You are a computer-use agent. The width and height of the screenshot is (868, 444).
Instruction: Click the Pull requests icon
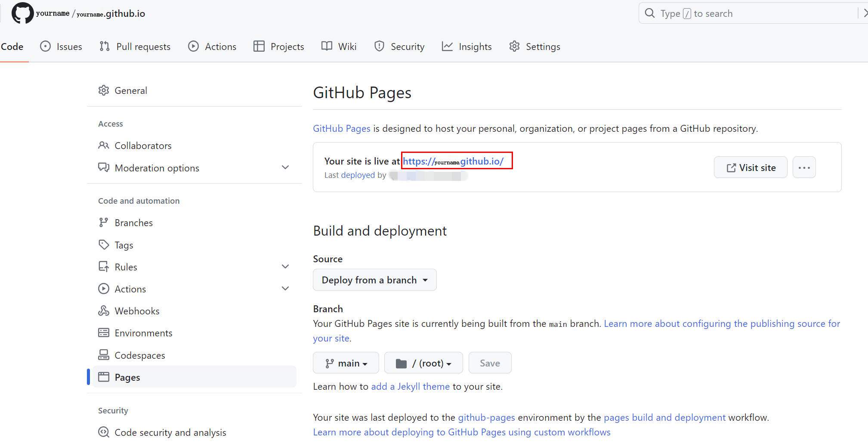point(105,46)
